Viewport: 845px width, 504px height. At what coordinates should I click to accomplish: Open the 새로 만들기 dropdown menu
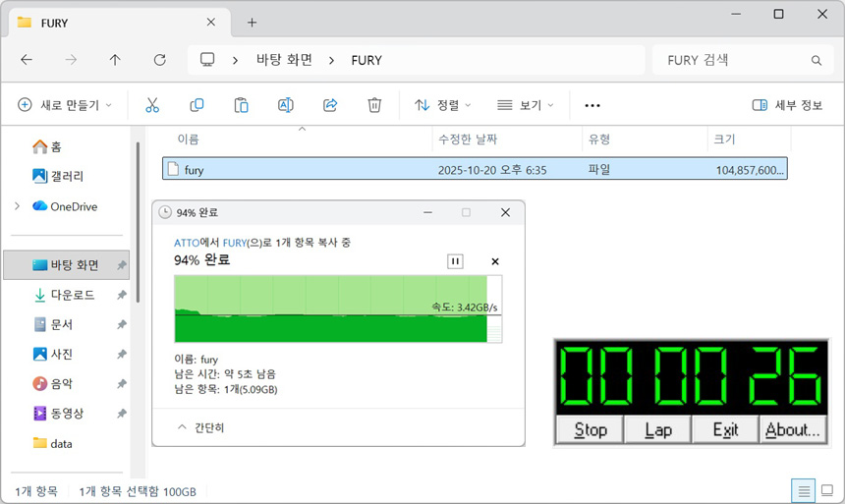click(65, 105)
